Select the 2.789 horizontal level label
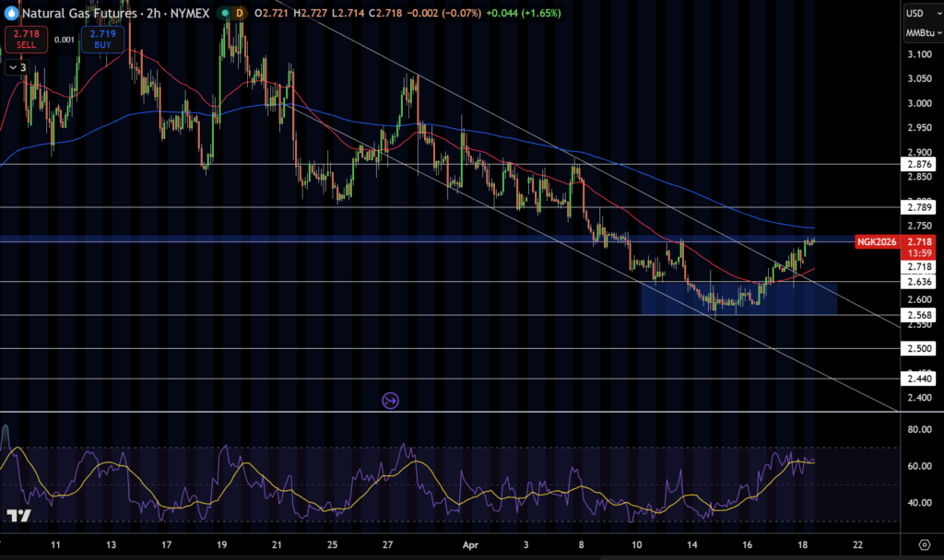 (919, 207)
